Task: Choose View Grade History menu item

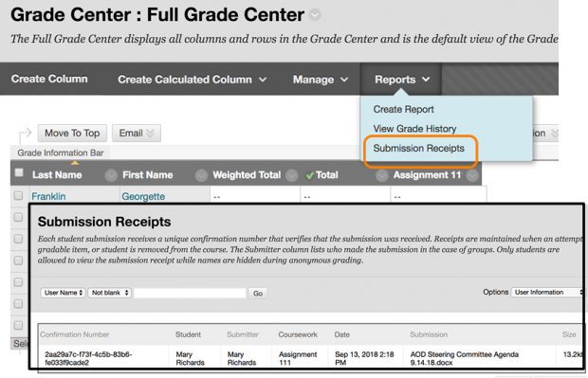Action: click(x=414, y=129)
